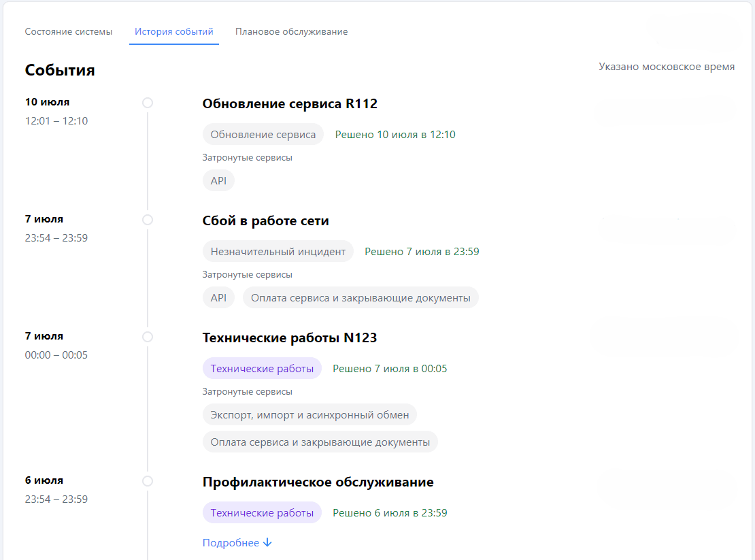Click Решено 7 июля в 23:59 status text
The height and width of the screenshot is (560, 755).
(x=422, y=251)
